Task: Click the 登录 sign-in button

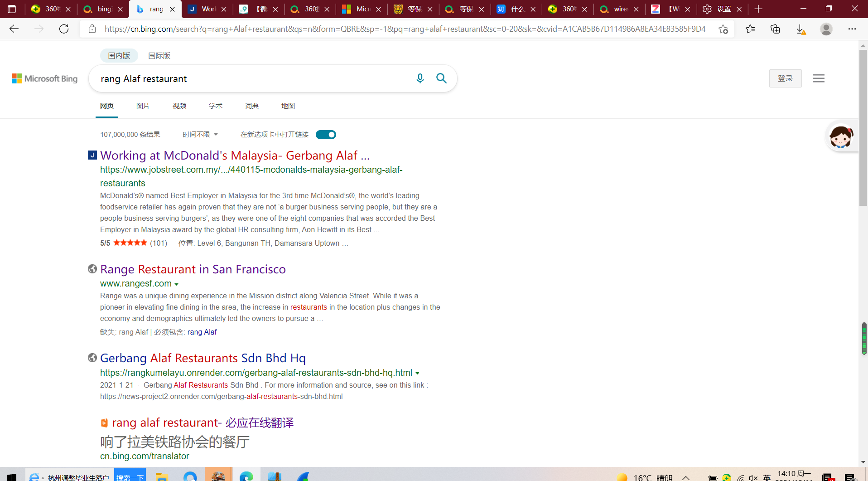Action: [785, 78]
